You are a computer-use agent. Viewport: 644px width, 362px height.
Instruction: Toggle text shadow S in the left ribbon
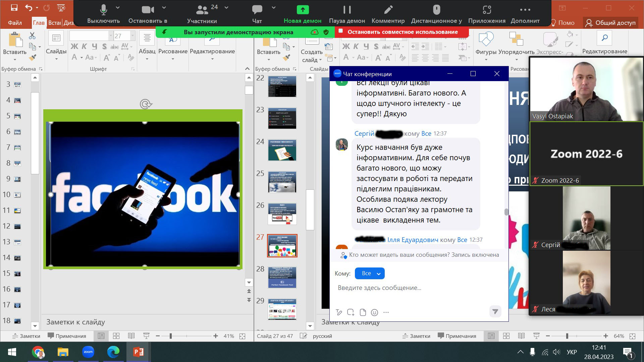pos(104,47)
